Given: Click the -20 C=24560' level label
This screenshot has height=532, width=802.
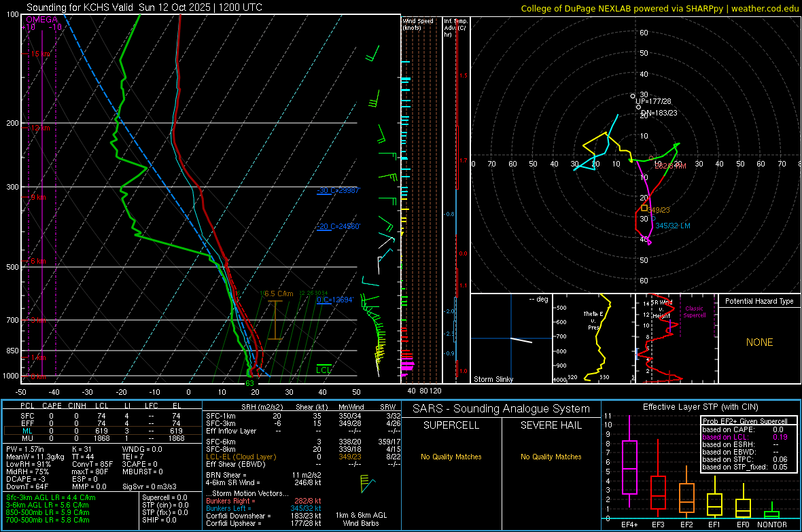Looking at the screenshot, I should coord(338,226).
